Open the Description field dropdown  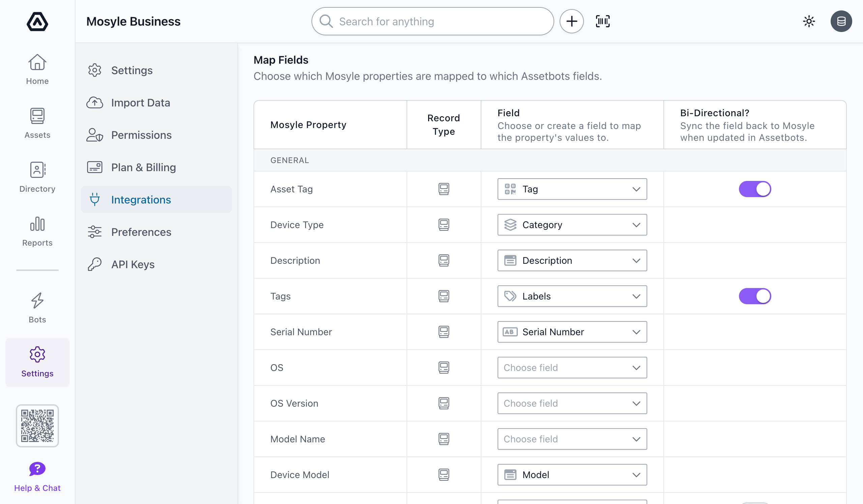572,260
